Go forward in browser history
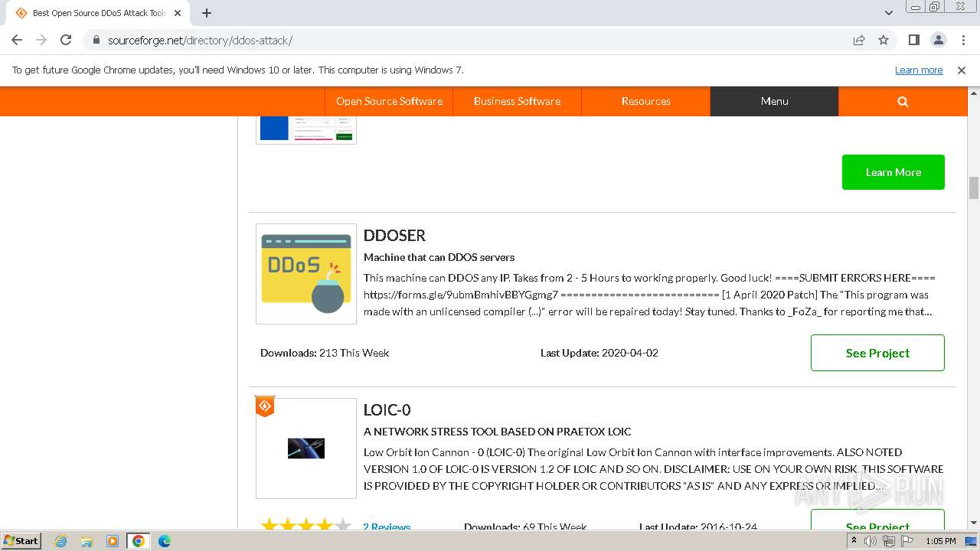Image resolution: width=980 pixels, height=551 pixels. pos(41,40)
